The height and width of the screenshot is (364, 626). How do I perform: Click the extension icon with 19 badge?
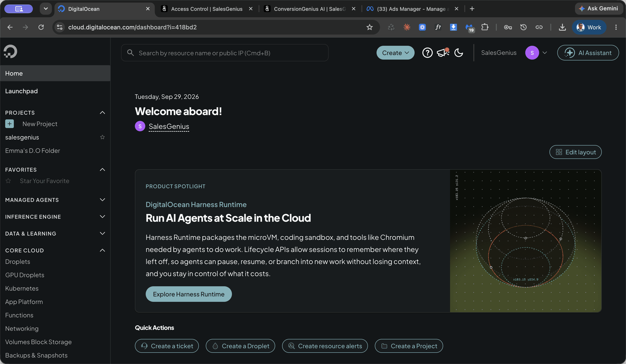pos(469,28)
